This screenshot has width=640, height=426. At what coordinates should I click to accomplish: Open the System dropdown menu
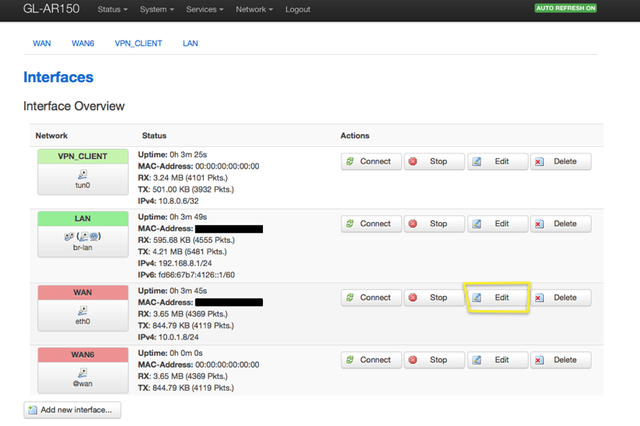point(157,9)
